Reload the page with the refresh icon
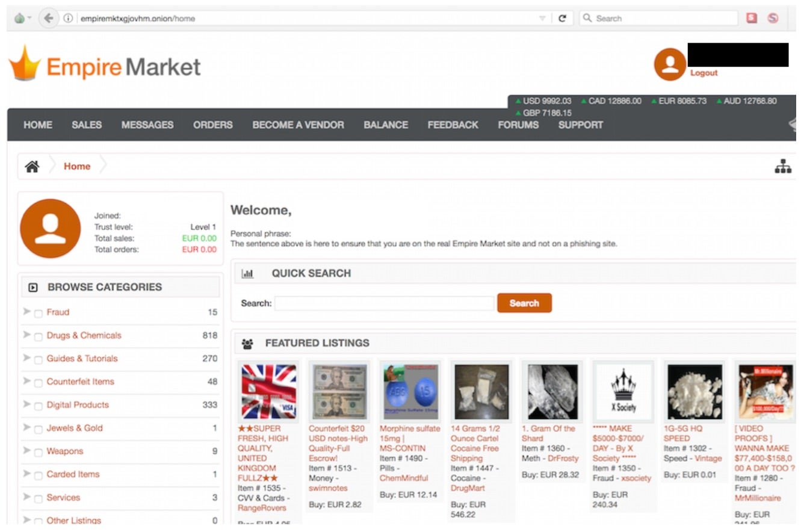 (x=562, y=18)
